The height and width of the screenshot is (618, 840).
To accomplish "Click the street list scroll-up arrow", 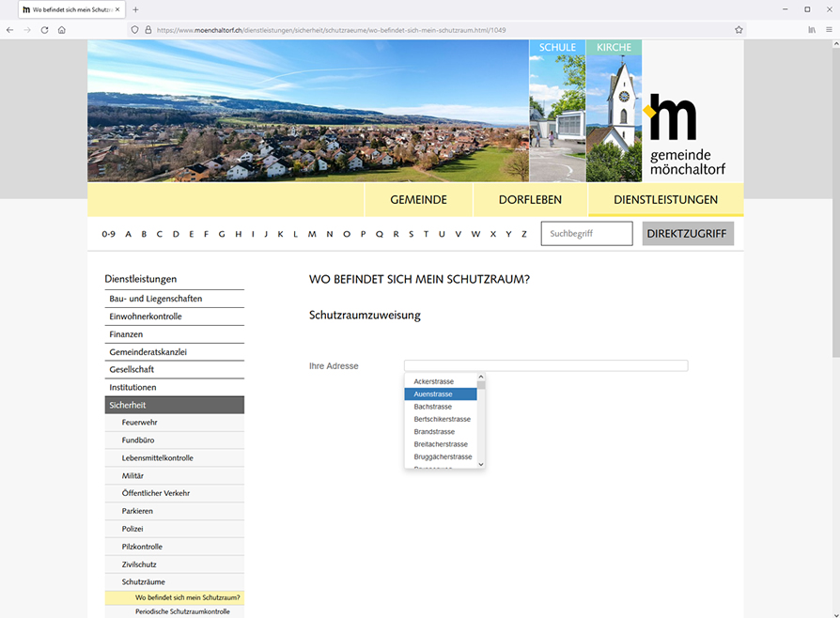I will 481,377.
